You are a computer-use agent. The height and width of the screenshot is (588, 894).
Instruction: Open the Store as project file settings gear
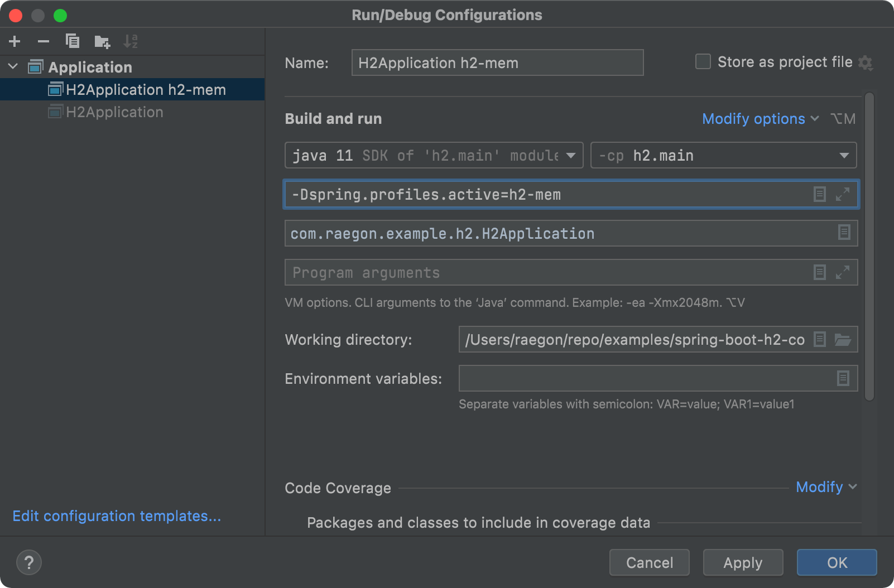pyautogui.click(x=867, y=63)
